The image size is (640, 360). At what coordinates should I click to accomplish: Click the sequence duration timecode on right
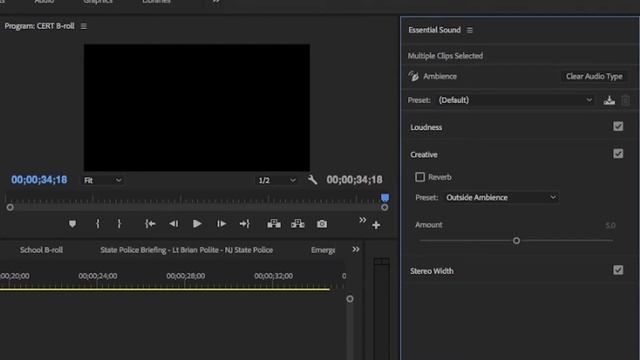[354, 180]
